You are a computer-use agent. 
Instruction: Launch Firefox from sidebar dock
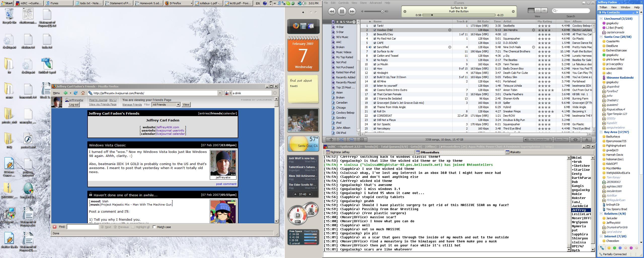[296, 26]
